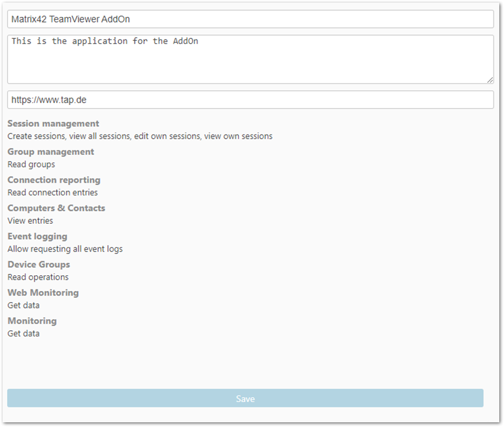Screen dimensions: 504x427
Task: Click the 'Read groups' permission text
Action: (31, 164)
